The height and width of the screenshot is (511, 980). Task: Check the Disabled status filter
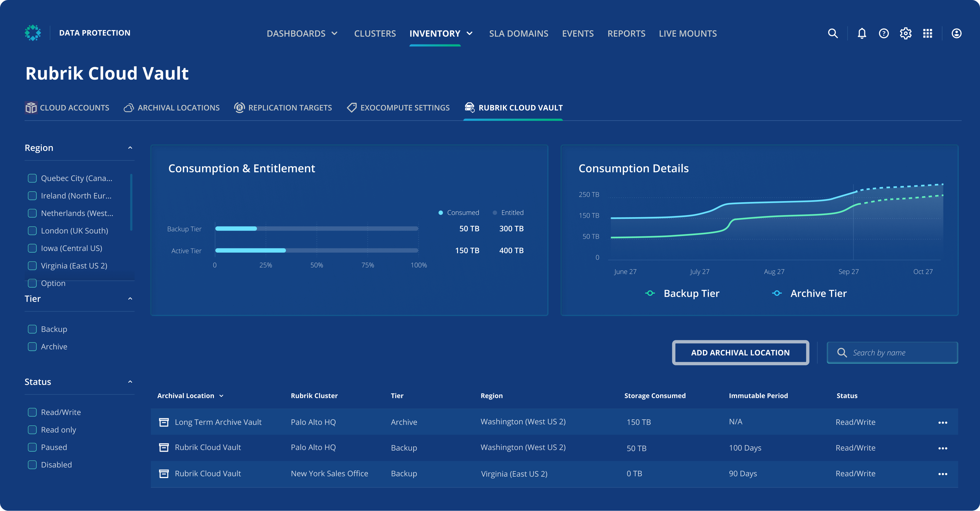click(x=32, y=465)
